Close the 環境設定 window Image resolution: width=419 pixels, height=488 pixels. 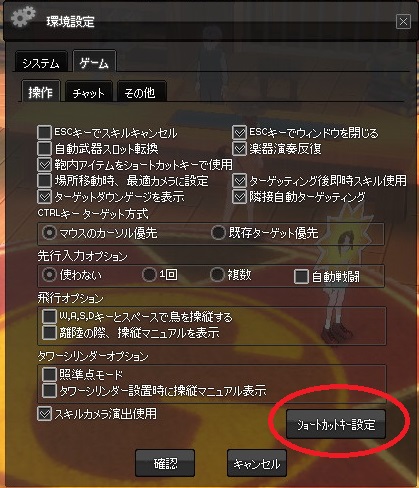(403, 22)
